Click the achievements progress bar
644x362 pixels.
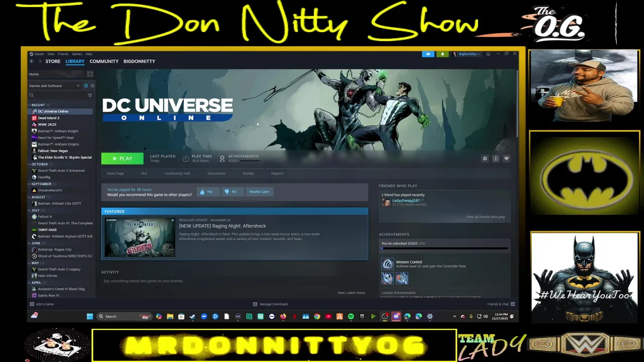pos(444,248)
